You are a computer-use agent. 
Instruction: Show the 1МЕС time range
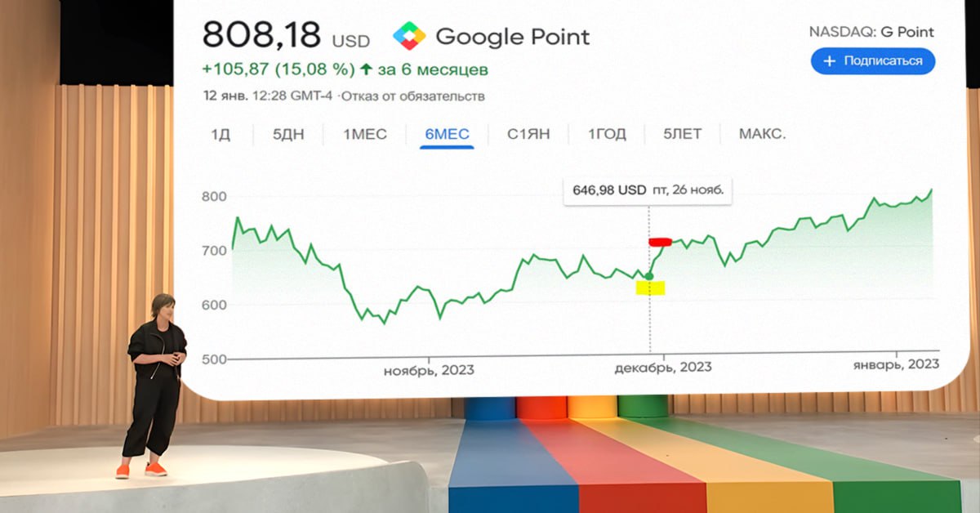[365, 134]
